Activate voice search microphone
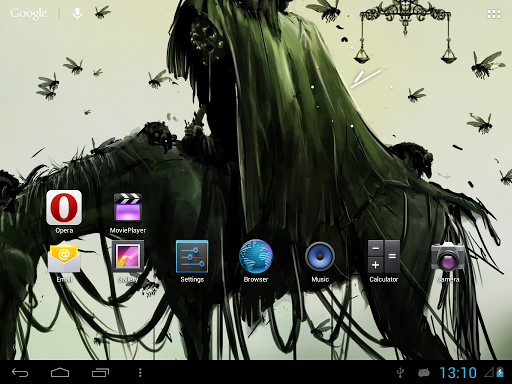 (77, 14)
